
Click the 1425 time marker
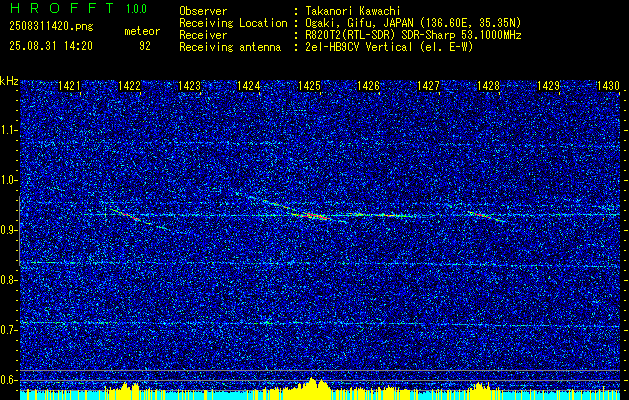[x=309, y=86]
